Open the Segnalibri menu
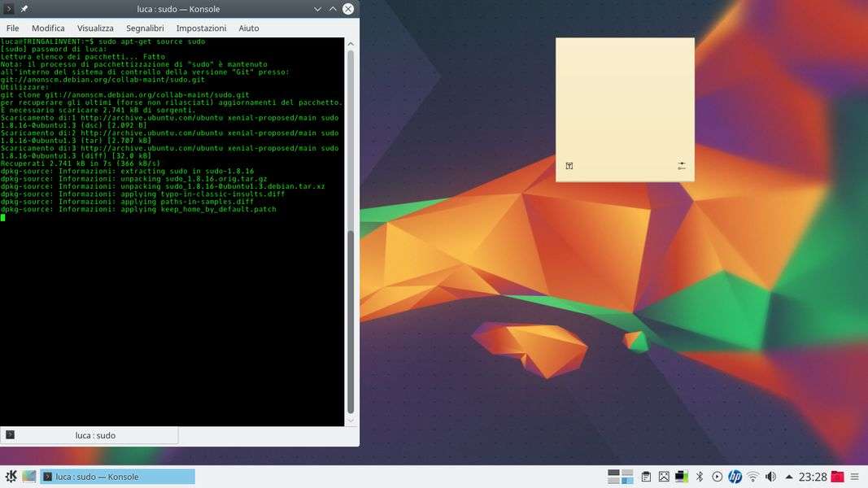The height and width of the screenshot is (488, 868). tap(145, 28)
